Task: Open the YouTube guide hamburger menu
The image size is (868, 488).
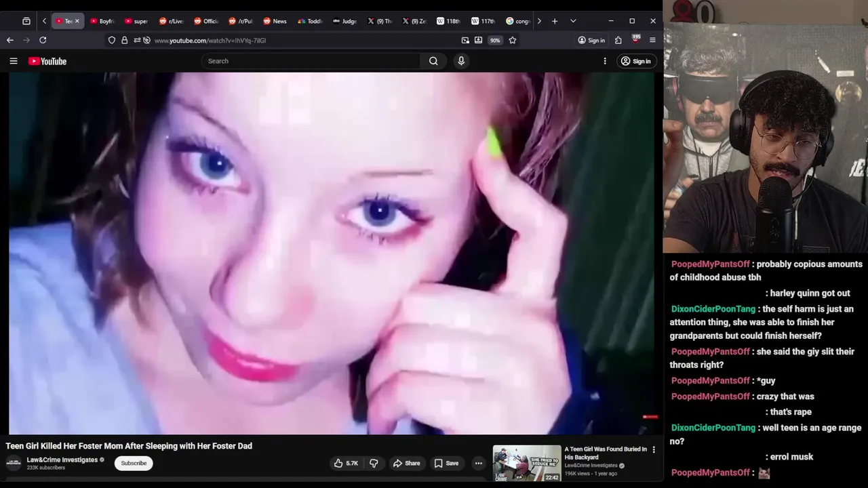Action: (x=14, y=61)
